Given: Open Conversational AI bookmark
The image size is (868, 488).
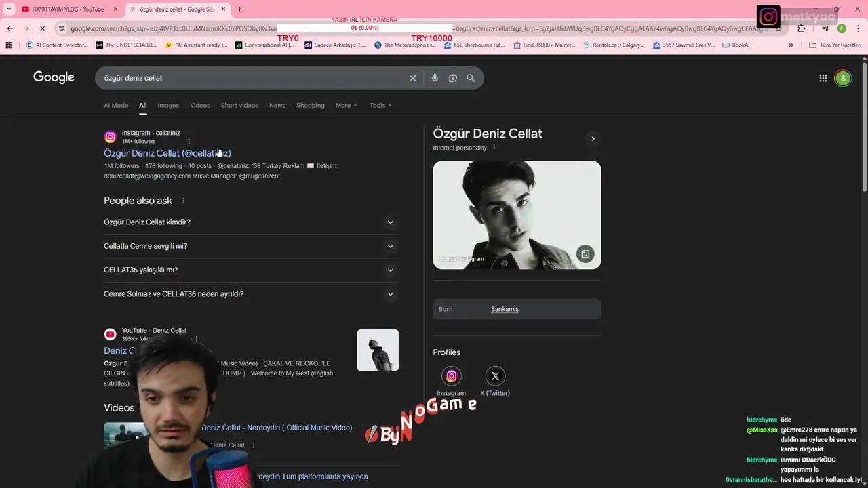Looking at the screenshot, I should 265,45.
